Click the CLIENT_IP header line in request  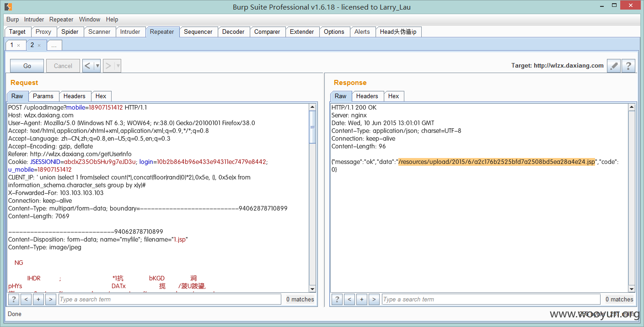(x=129, y=181)
